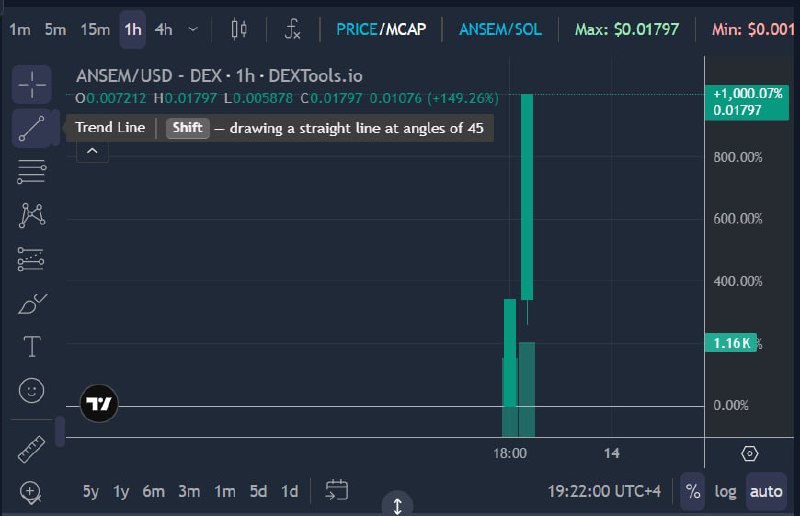Select the Text annotation tool

click(32, 347)
